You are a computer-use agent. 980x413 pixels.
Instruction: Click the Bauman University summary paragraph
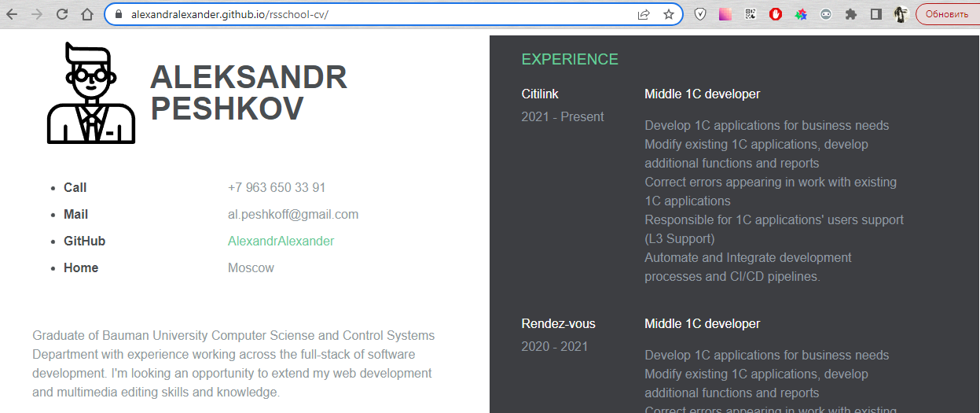pyautogui.click(x=233, y=363)
